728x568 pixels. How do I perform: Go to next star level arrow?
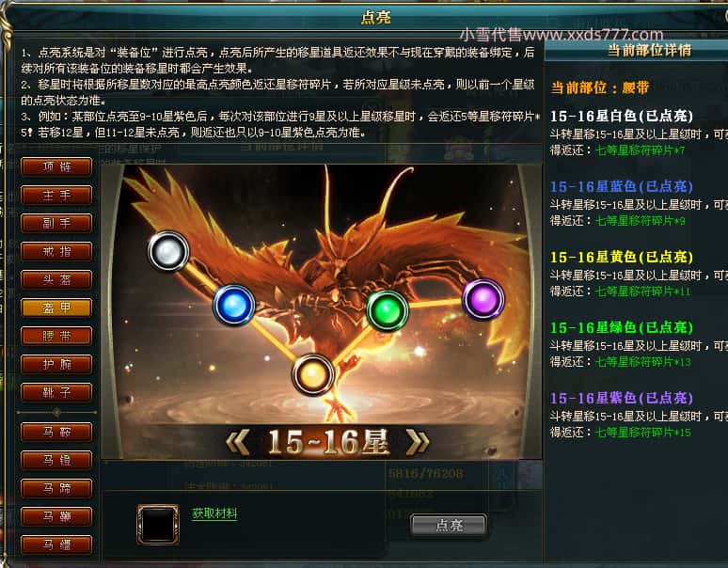pos(417,442)
